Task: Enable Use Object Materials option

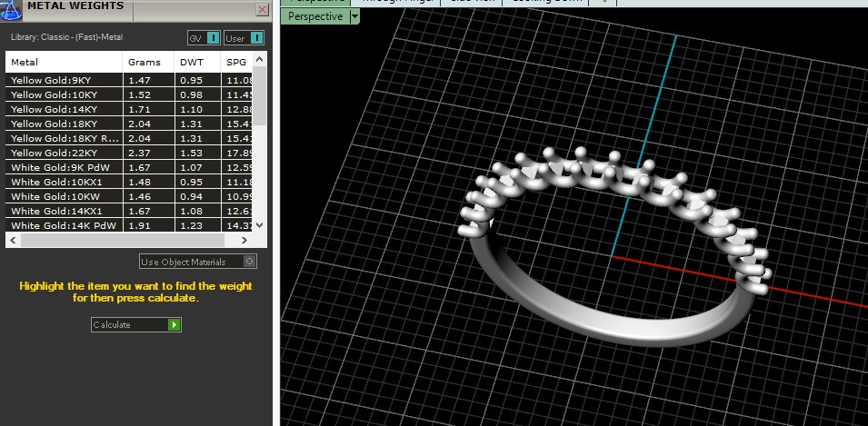Action: tap(198, 262)
